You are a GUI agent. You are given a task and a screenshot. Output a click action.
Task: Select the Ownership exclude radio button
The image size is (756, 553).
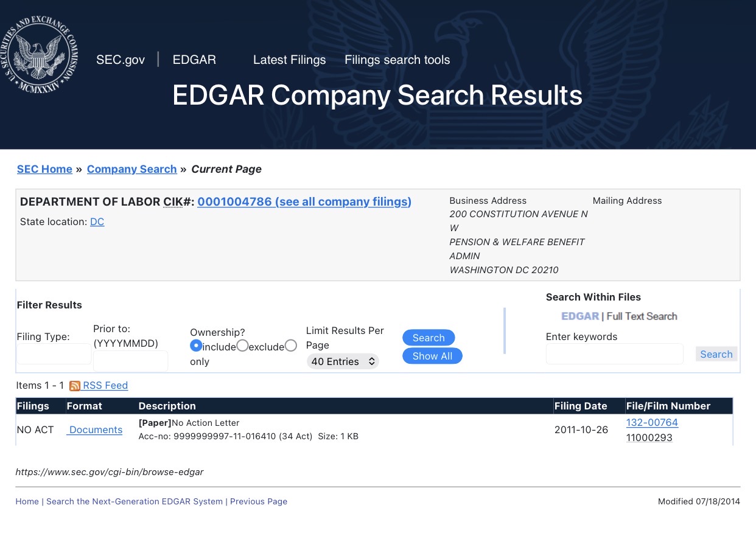tap(242, 346)
